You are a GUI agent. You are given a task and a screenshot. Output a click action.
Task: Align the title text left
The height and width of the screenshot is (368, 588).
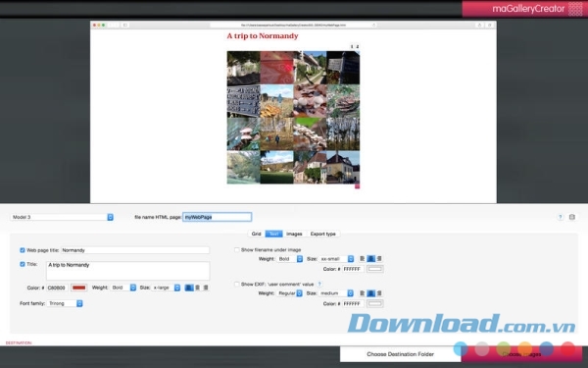click(189, 288)
